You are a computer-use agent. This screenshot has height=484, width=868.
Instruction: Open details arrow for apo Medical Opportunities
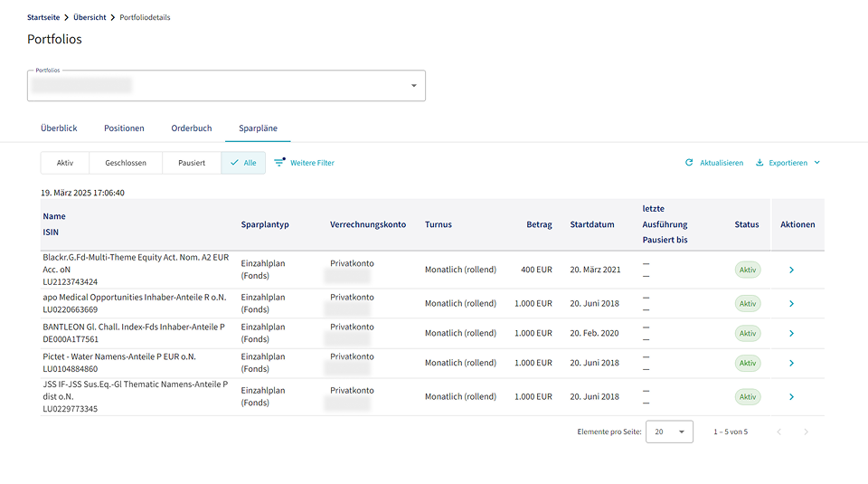point(792,303)
